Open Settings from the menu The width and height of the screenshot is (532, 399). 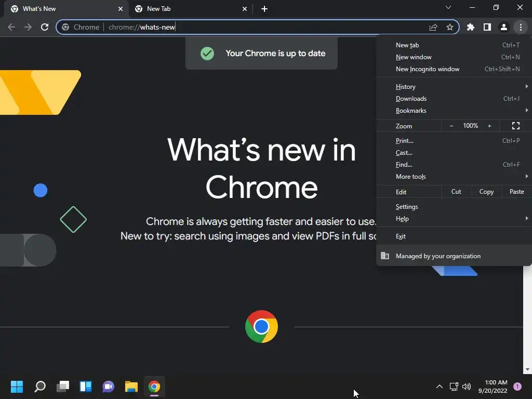tap(454, 207)
